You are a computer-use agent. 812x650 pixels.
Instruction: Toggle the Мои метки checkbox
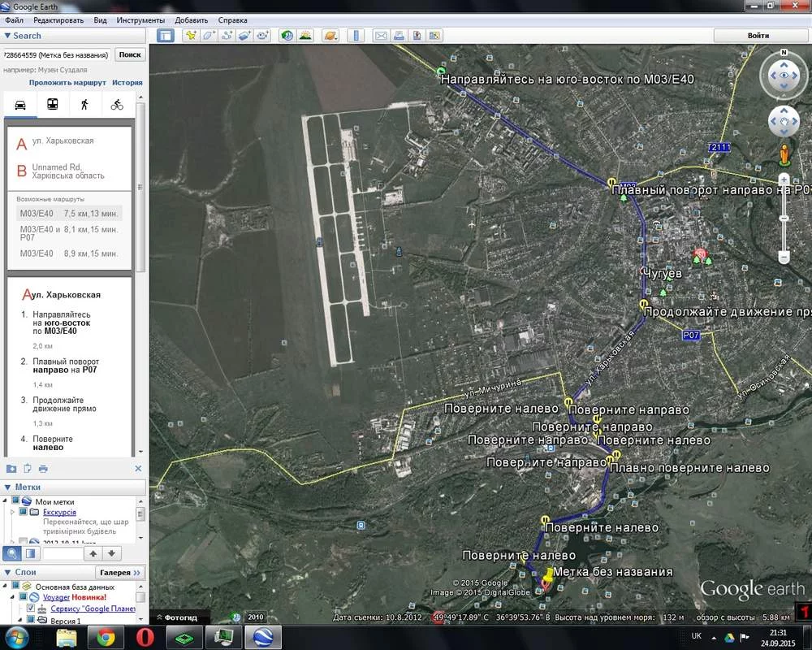(15, 501)
